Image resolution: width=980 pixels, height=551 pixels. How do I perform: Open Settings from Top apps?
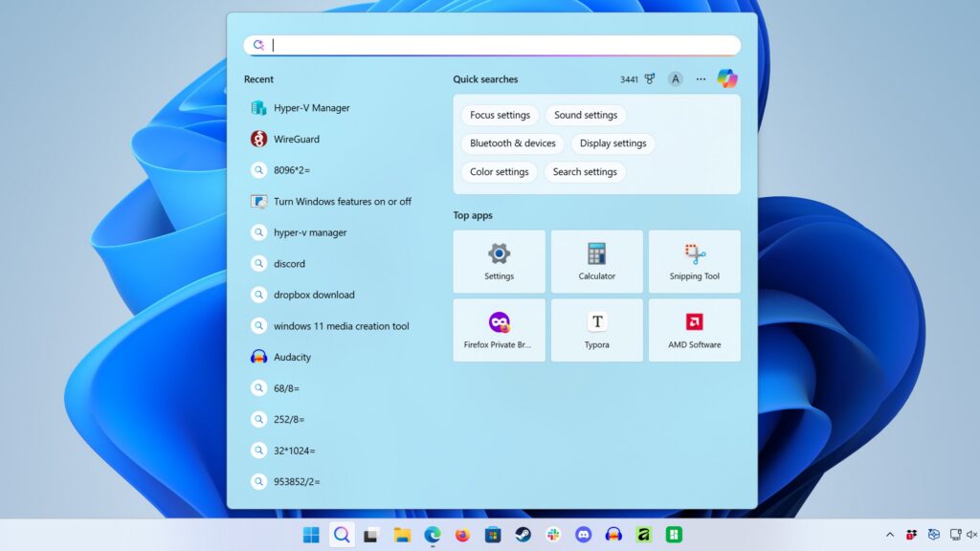[x=499, y=261]
